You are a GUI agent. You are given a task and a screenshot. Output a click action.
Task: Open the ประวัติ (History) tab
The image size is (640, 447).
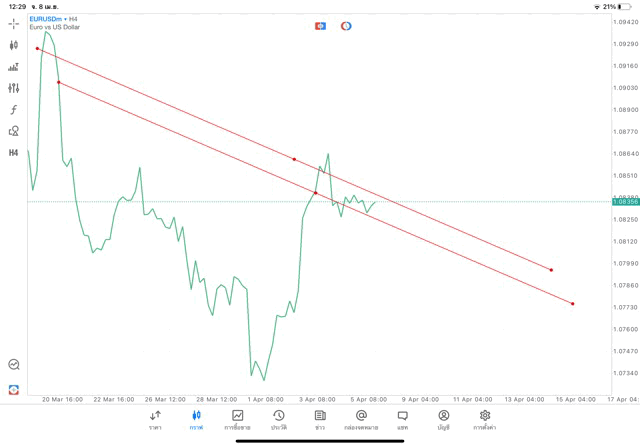279,419
